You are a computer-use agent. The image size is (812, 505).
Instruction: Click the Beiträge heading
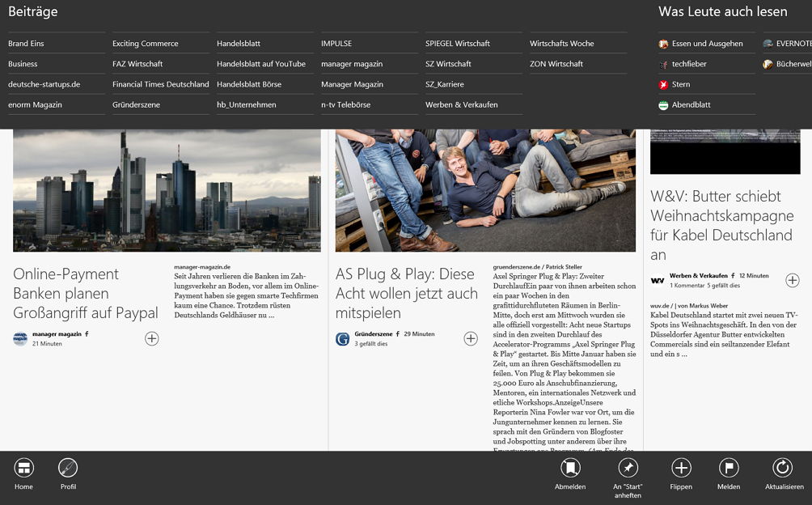click(x=32, y=11)
